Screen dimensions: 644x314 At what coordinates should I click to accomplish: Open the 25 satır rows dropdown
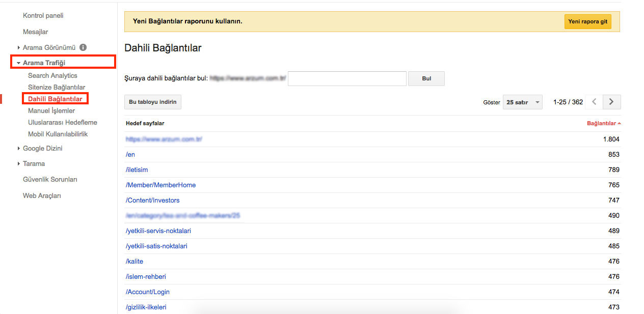(x=522, y=102)
